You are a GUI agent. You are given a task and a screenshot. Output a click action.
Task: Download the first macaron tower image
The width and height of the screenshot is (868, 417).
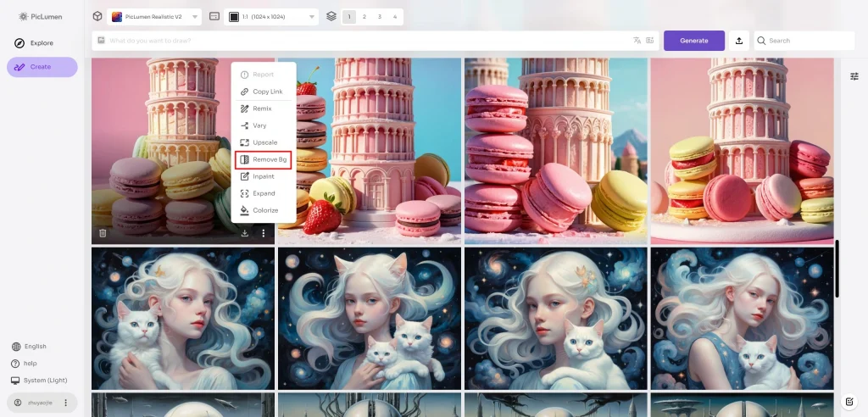point(245,233)
